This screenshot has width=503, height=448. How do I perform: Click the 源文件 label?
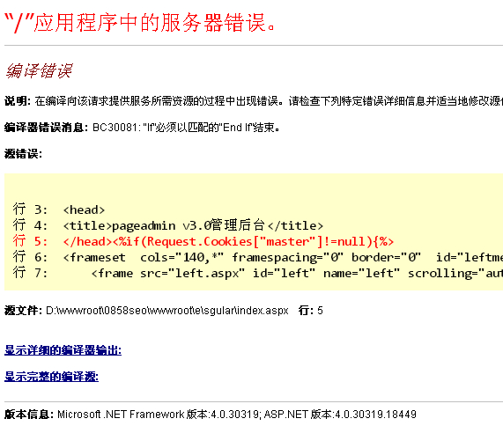coord(23,311)
